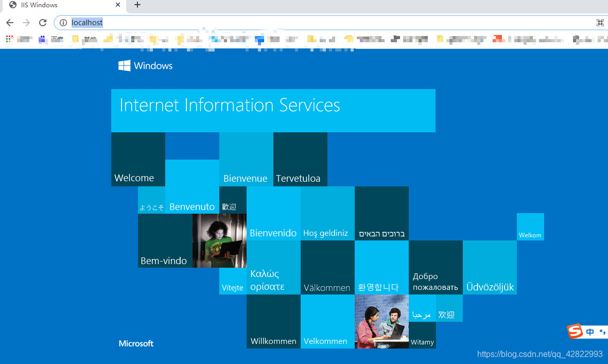Go back using the browser back arrow
The image size is (608, 364).
click(x=10, y=23)
